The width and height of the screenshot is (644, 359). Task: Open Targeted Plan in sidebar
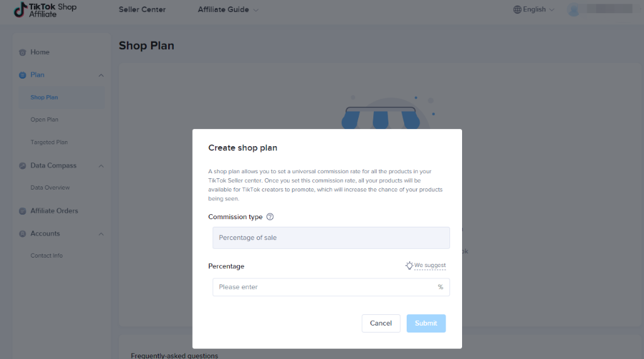[x=49, y=142]
